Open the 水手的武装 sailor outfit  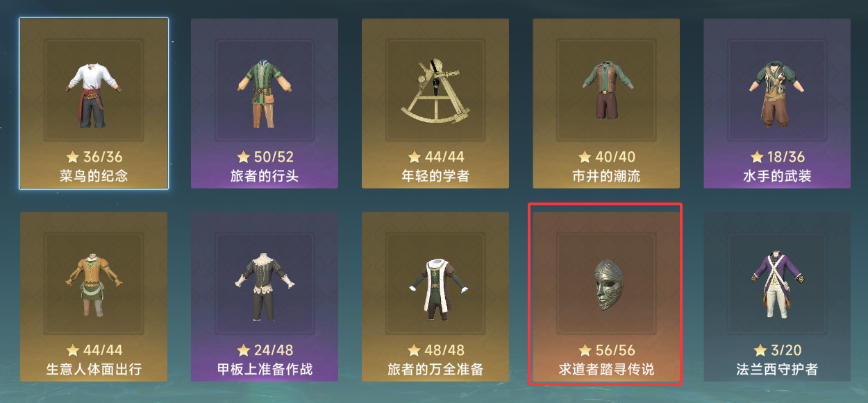click(x=777, y=103)
